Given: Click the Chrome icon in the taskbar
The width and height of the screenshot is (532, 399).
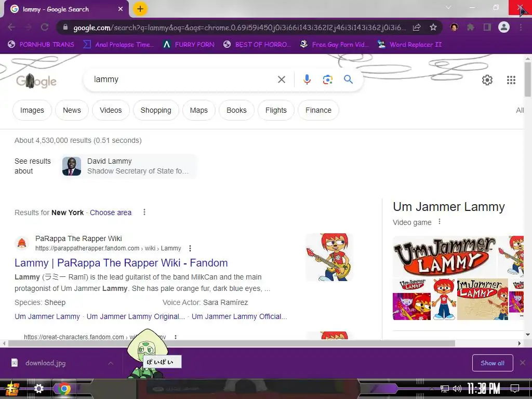Looking at the screenshot, I should (64, 389).
